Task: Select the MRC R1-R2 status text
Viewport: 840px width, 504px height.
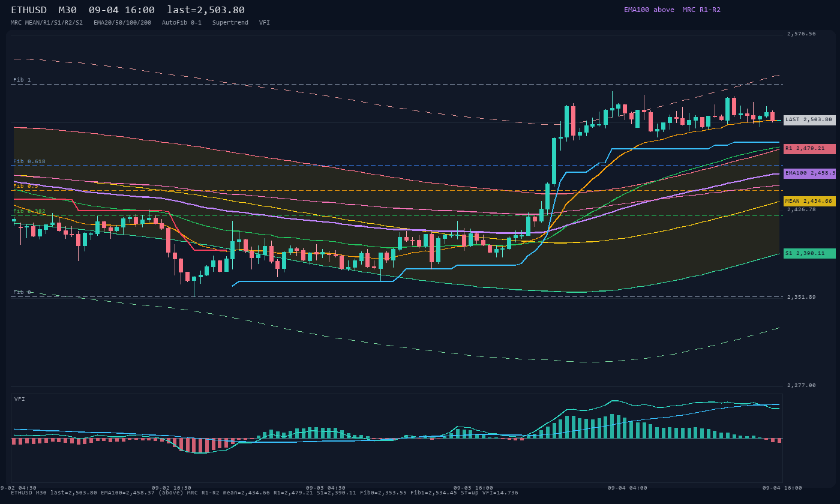Action: [x=701, y=10]
